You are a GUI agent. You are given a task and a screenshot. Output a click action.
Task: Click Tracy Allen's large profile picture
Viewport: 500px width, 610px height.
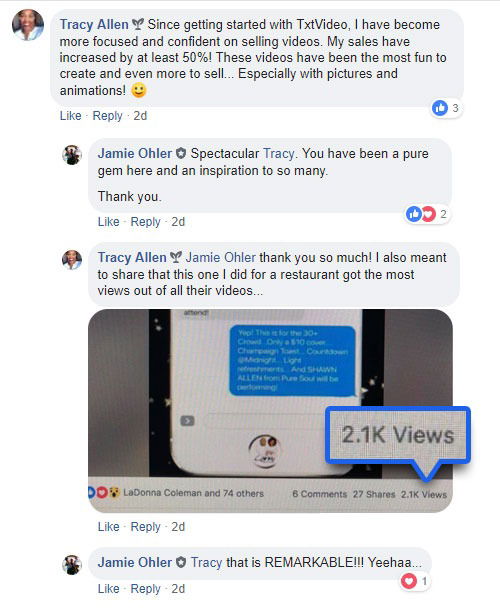[x=28, y=25]
